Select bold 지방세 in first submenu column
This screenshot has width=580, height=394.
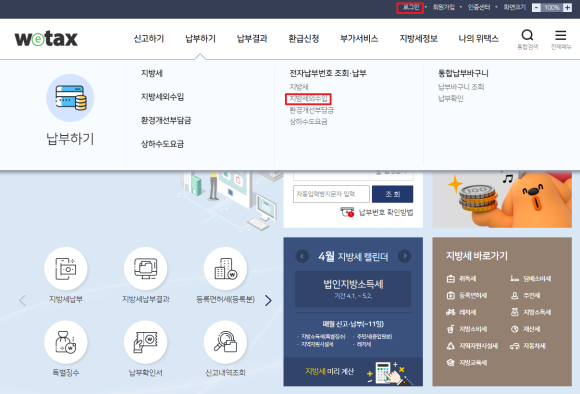[x=152, y=73]
